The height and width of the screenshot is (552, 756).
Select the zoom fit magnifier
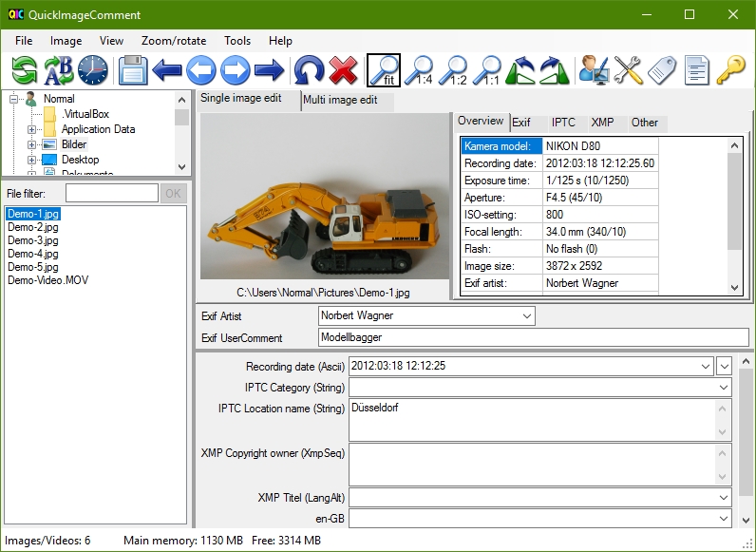click(x=384, y=70)
